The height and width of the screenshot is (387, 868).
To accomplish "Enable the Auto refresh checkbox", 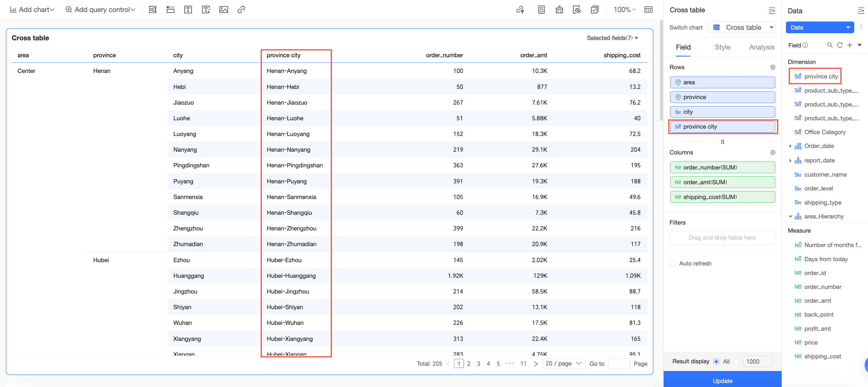I will [673, 263].
